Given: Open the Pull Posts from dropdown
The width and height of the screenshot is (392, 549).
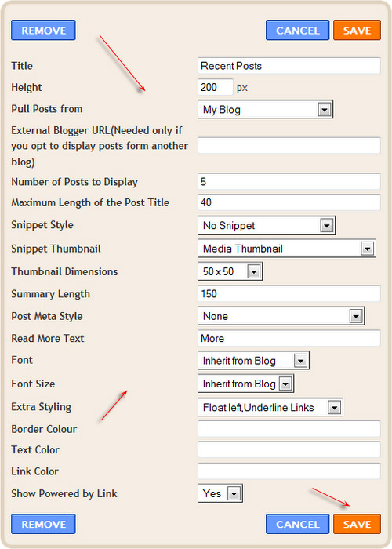Looking at the screenshot, I should tap(265, 110).
